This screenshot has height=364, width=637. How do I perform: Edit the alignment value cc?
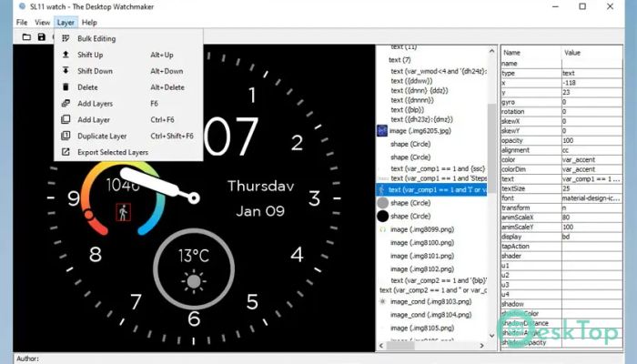(x=591, y=150)
